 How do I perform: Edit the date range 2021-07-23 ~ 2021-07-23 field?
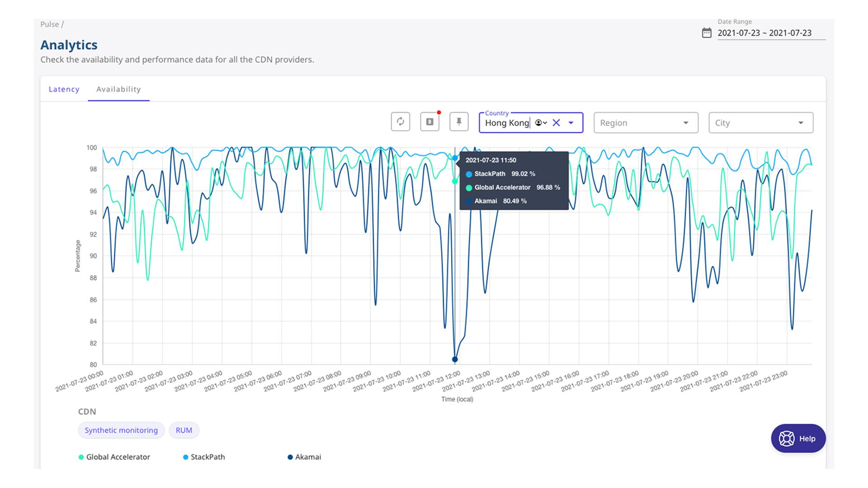pyautogui.click(x=771, y=33)
